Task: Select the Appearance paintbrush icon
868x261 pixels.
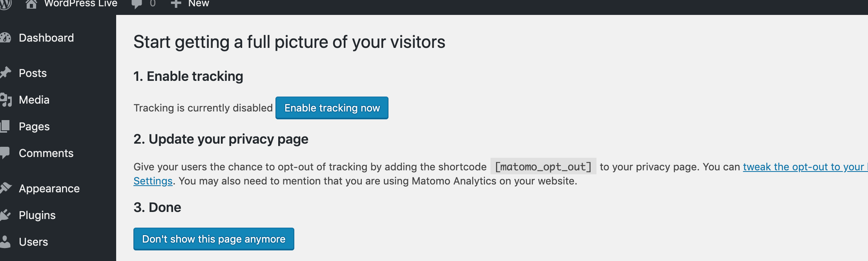Action: click(5, 188)
